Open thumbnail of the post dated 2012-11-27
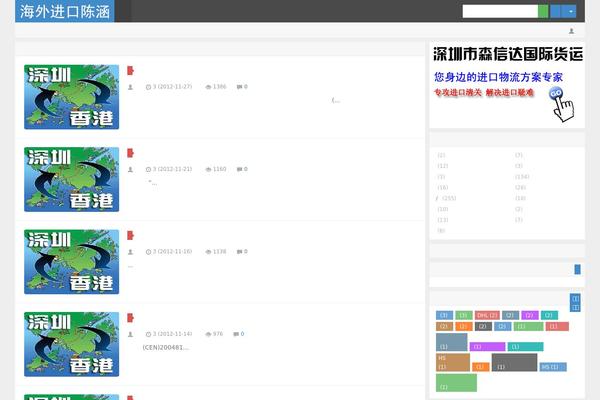The height and width of the screenshot is (400, 600). click(x=72, y=97)
